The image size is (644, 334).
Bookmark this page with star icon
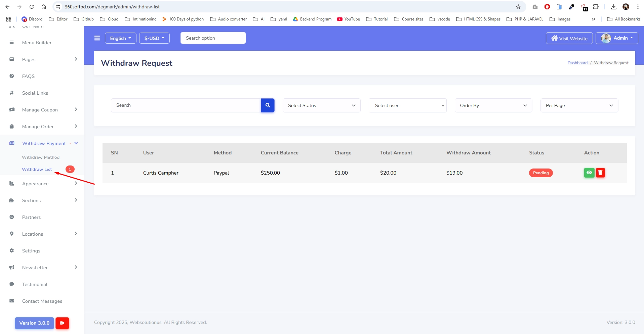518,7
